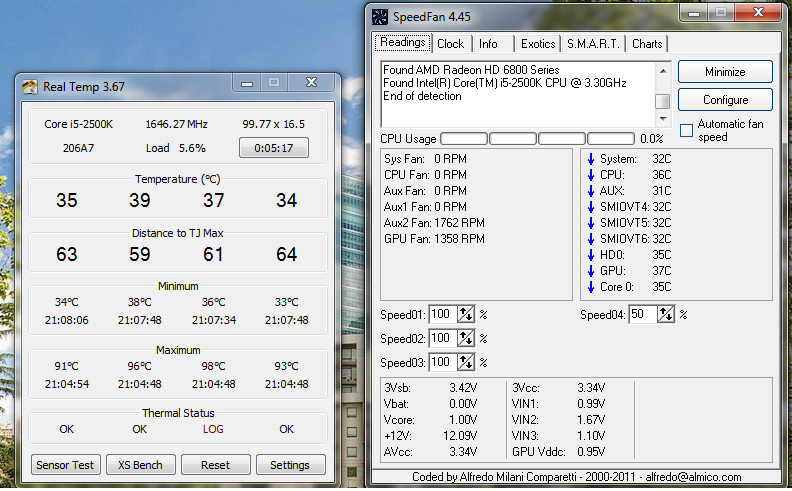Click the Found AMD Radeon HD 6800 Series line
792x491 pixels.
[471, 70]
